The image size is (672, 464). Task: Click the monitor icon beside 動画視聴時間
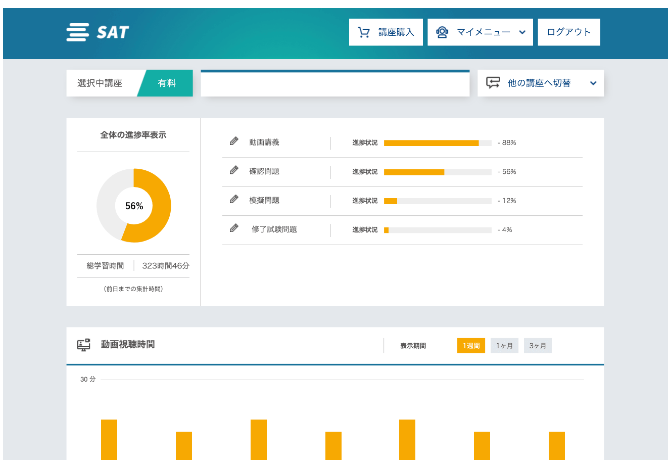coord(84,345)
